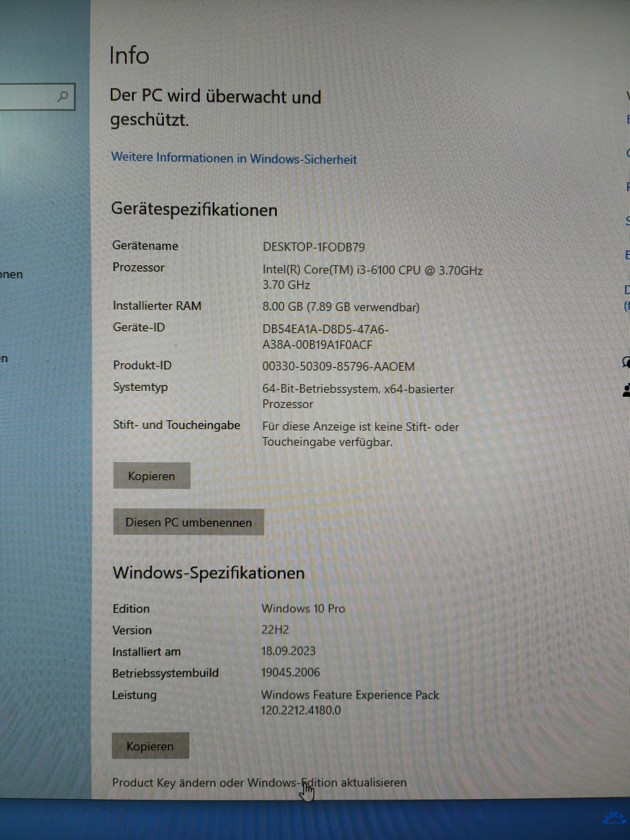The width and height of the screenshot is (630, 840).
Task: Click the Gerätename value DESKTOP-1FODB79
Action: (314, 247)
